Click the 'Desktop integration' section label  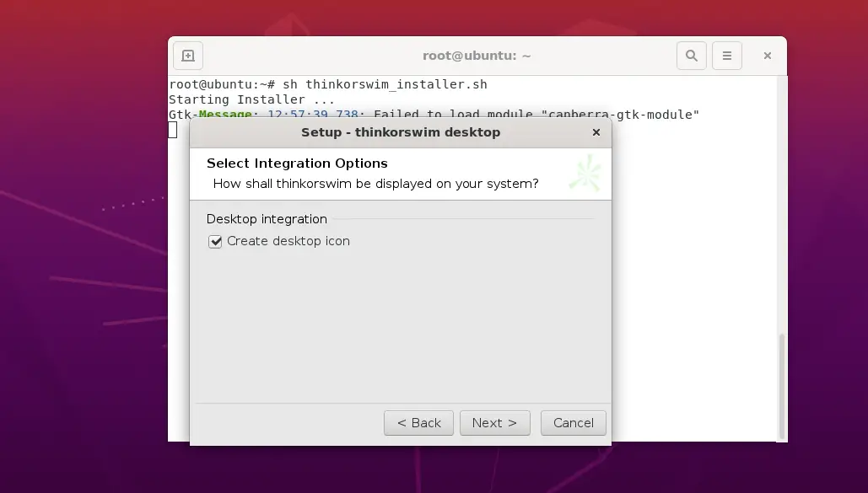pyautogui.click(x=267, y=219)
